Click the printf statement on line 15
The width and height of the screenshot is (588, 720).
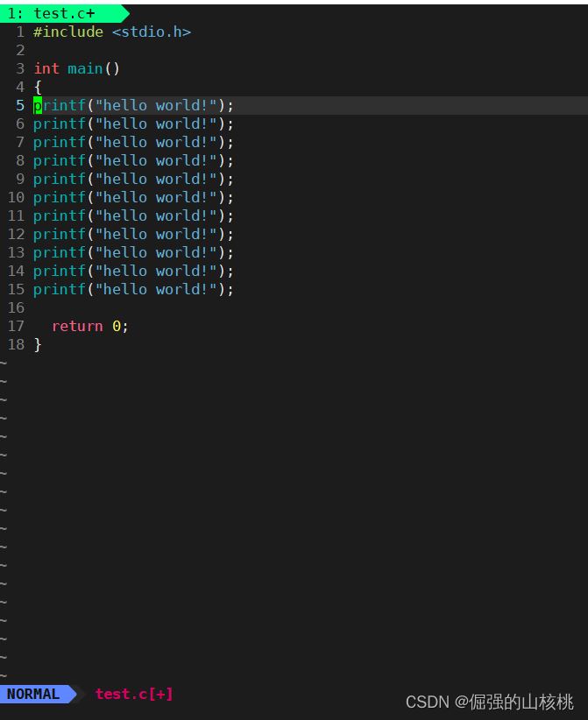(133, 289)
